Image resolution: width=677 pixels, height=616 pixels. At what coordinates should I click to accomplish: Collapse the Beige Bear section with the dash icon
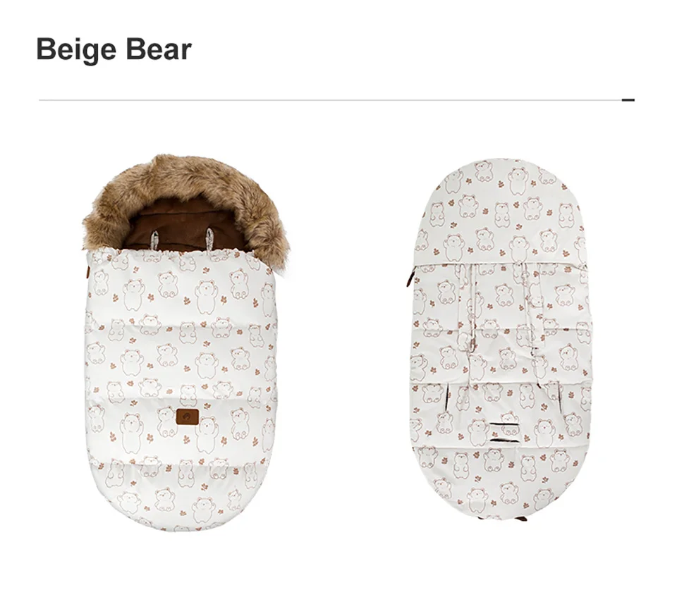628,100
